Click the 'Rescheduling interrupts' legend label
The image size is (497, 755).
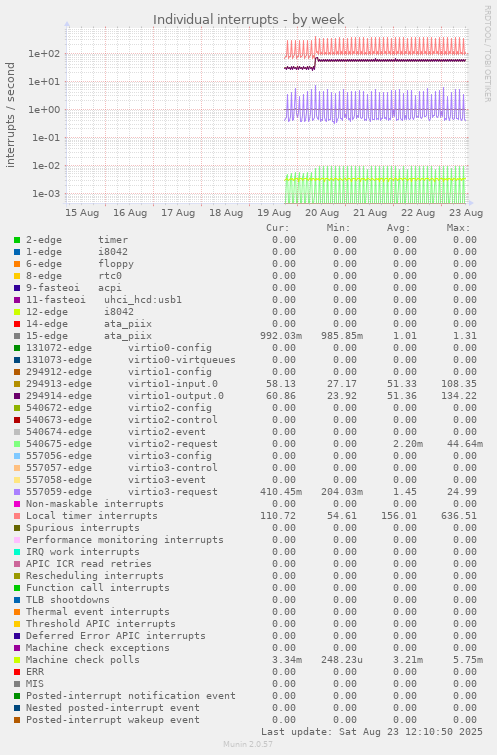[94, 576]
